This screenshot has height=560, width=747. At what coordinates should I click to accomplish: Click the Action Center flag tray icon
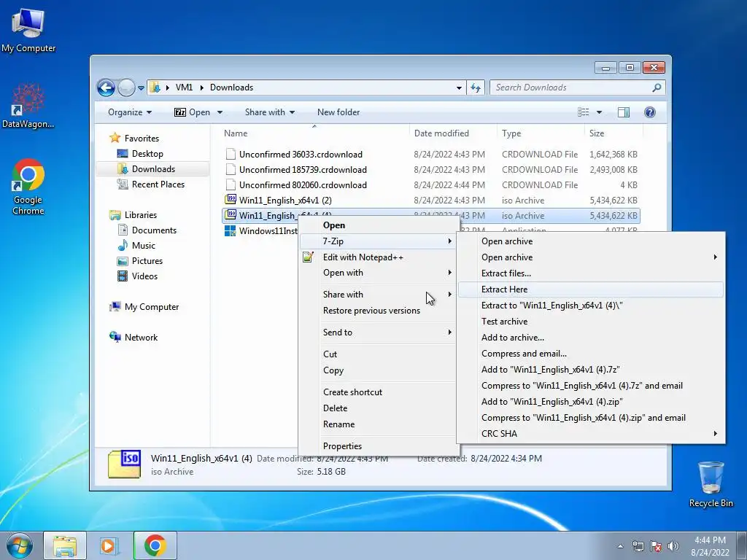click(x=656, y=546)
